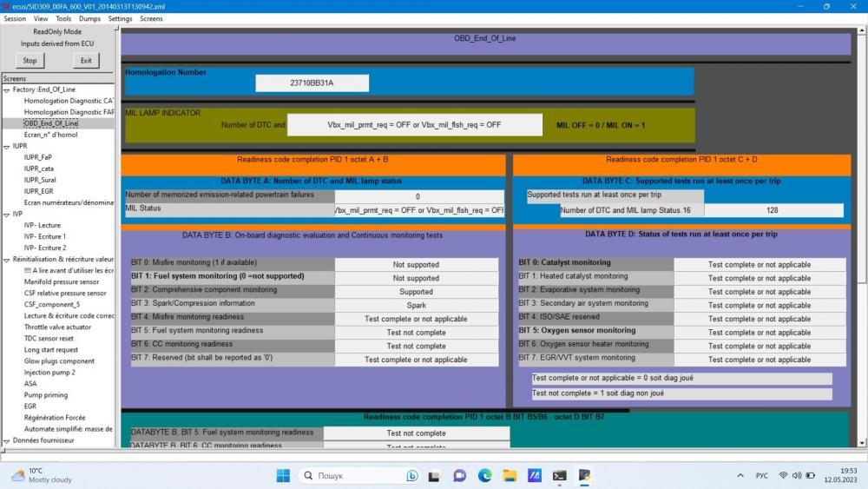Viewport: 868px width, 489px height.
Task: Launch Microsoft Edge from the taskbar
Action: pos(485,476)
